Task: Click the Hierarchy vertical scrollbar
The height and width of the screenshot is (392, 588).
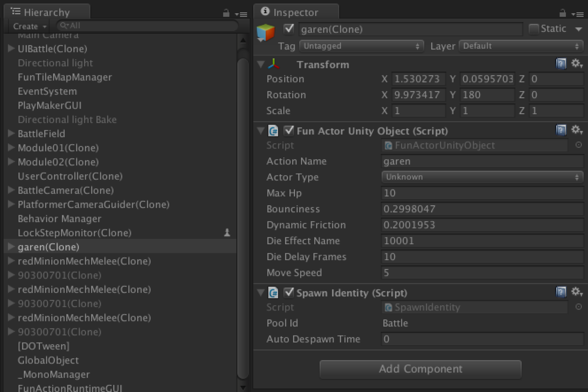Action: [x=243, y=218]
